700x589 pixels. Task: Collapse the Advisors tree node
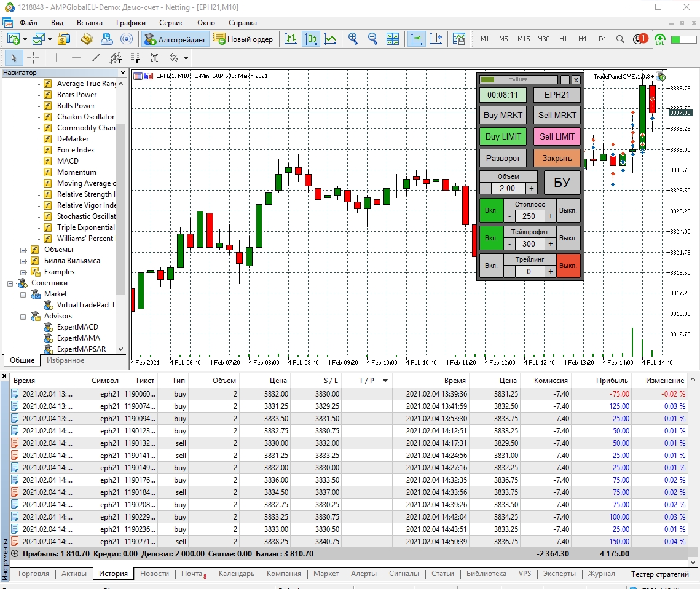[23, 317]
